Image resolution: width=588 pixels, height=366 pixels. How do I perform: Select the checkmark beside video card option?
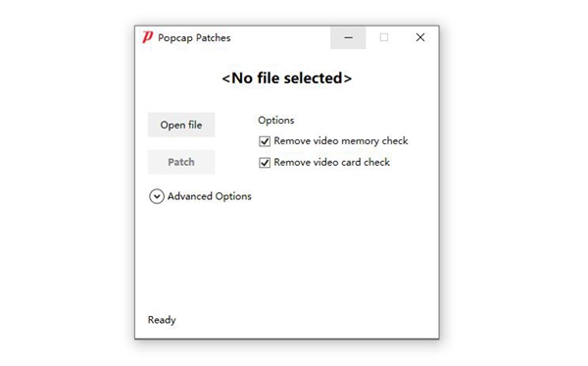[265, 163]
